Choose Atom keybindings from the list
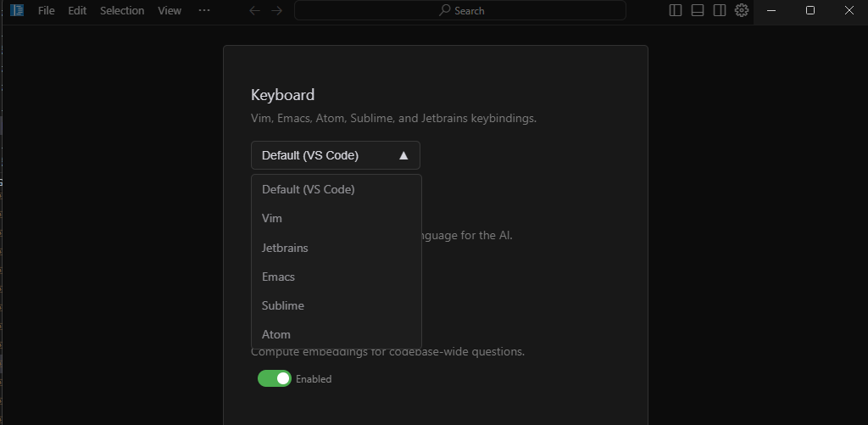 pos(276,334)
